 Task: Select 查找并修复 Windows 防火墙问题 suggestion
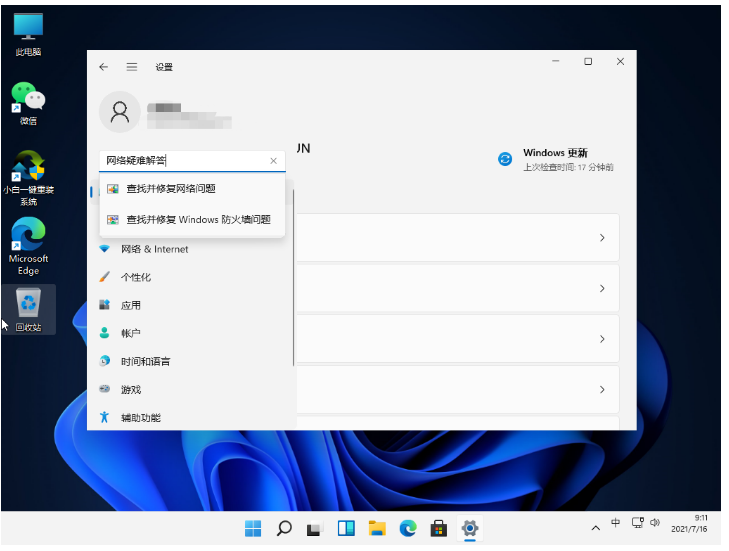click(x=197, y=220)
